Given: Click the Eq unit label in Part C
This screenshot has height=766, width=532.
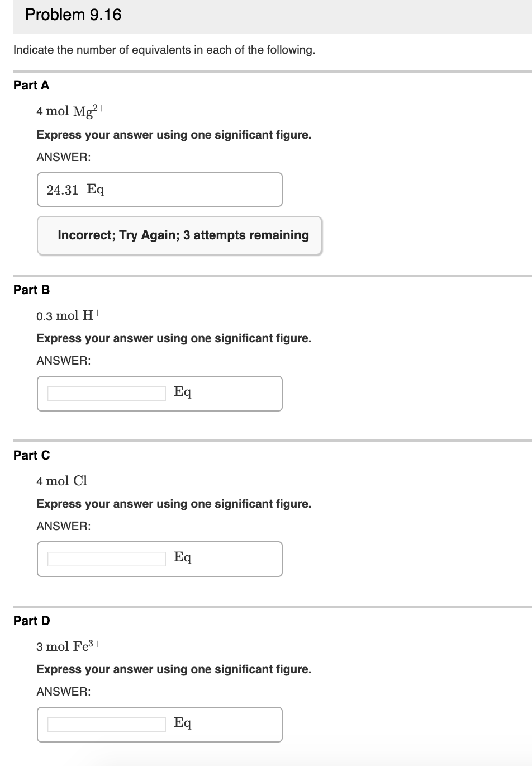Looking at the screenshot, I should (183, 557).
